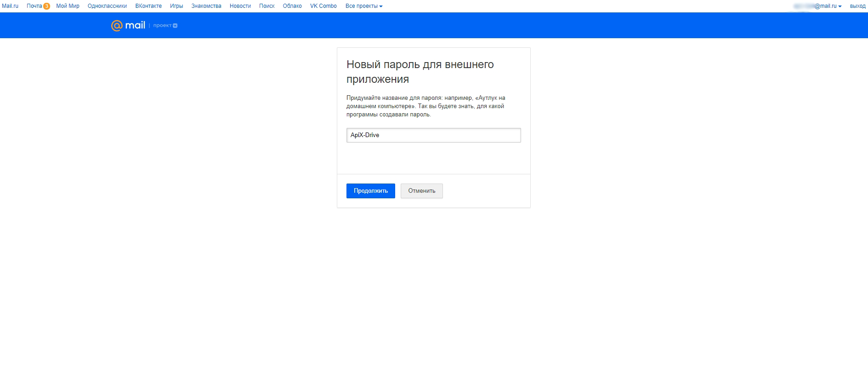Click the Отменить button
The width and height of the screenshot is (868, 374).
(421, 191)
